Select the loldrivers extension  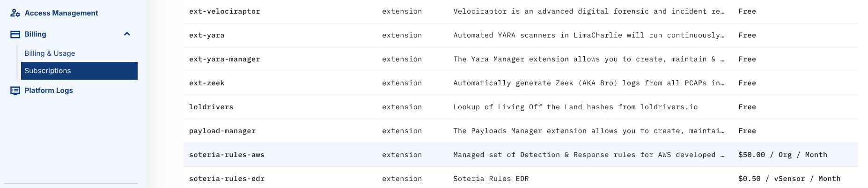point(211,107)
